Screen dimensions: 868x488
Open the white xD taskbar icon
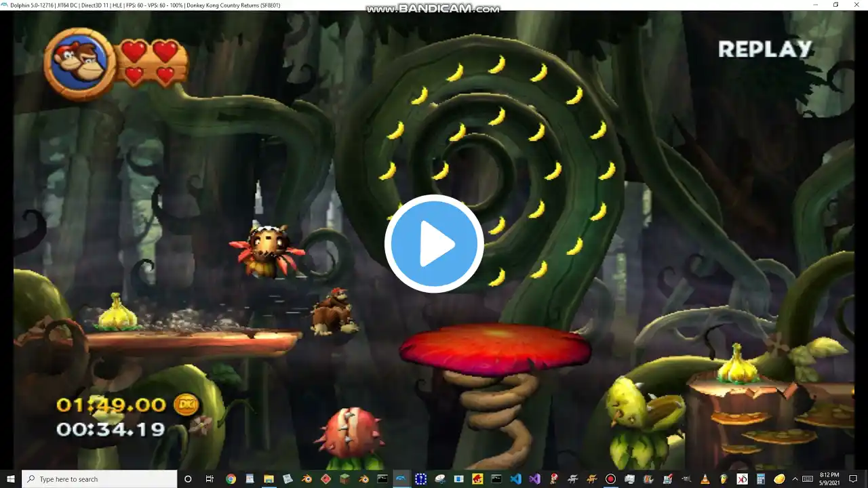743,479
